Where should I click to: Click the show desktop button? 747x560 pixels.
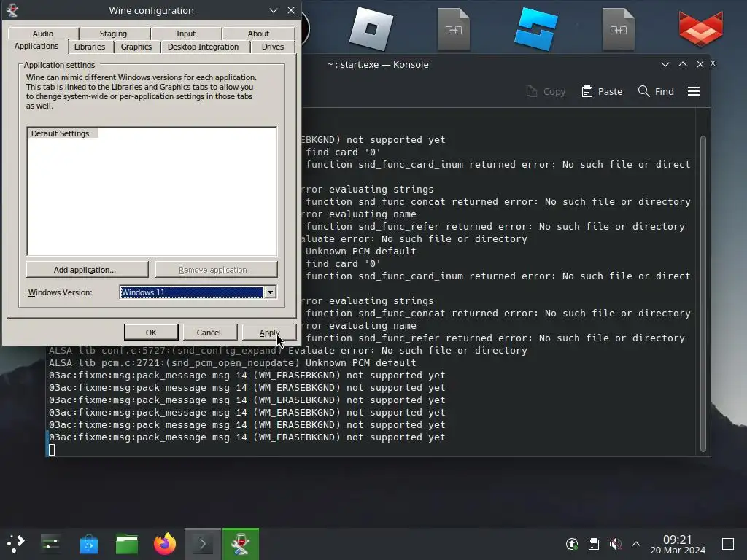click(728, 543)
